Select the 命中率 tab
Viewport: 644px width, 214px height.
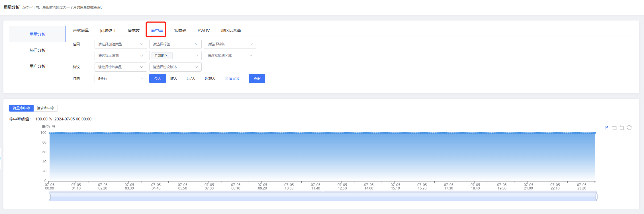[x=157, y=31]
